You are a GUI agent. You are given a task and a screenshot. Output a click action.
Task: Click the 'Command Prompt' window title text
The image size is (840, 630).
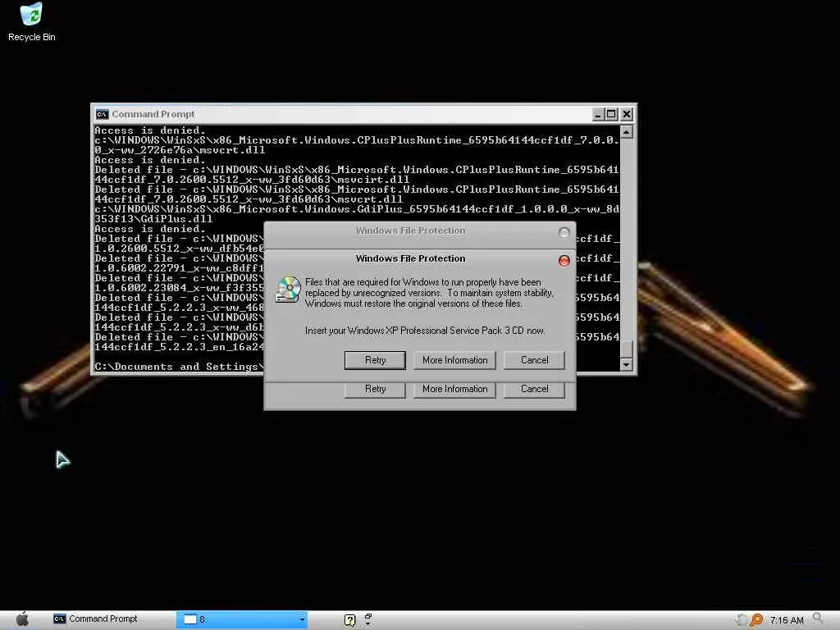coord(153,114)
